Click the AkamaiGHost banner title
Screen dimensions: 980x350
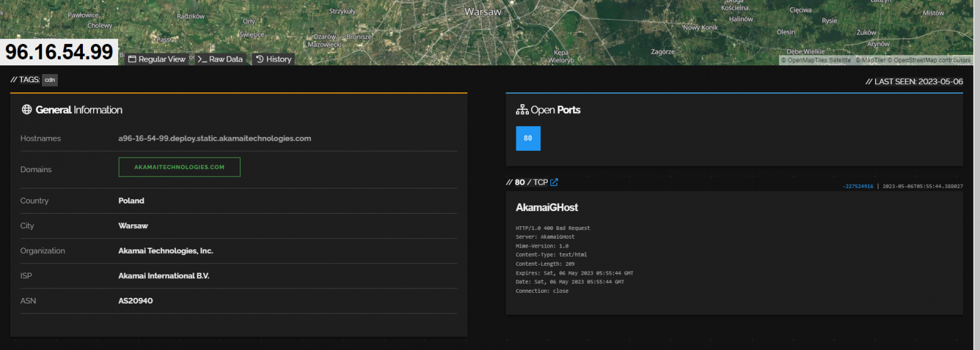point(547,207)
